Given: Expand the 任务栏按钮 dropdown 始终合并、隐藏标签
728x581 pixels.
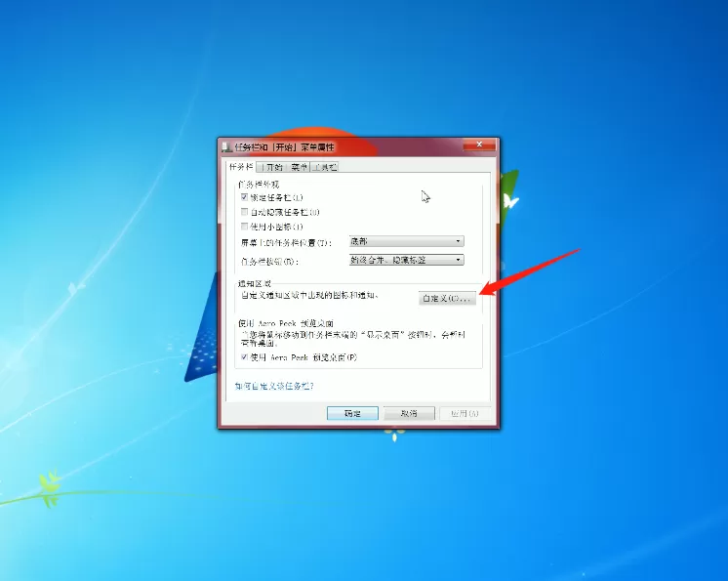Looking at the screenshot, I should [406, 260].
